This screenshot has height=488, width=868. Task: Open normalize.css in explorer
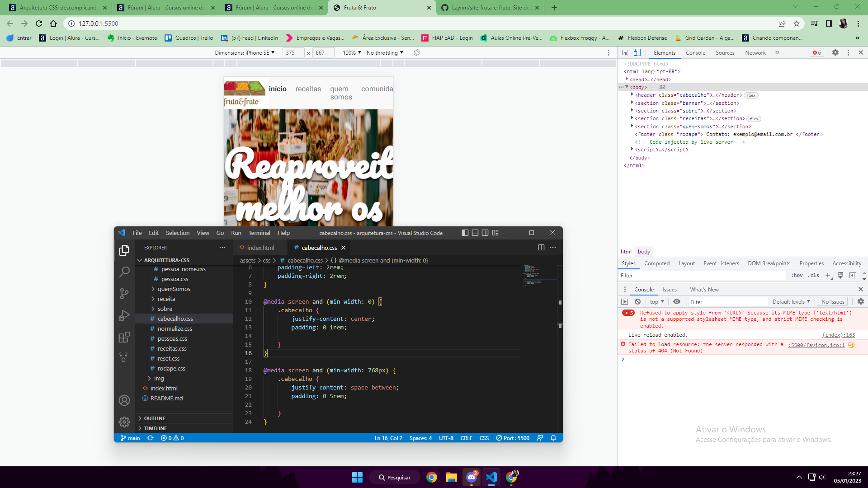tap(175, 329)
